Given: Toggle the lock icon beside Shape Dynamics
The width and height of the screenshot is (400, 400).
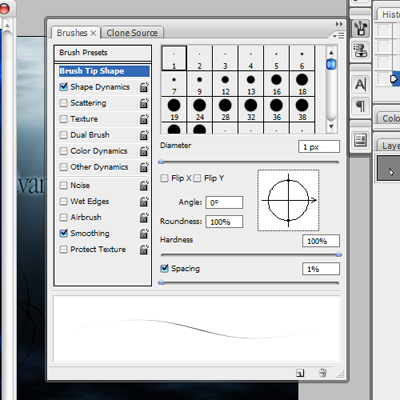Looking at the screenshot, I should point(144,87).
